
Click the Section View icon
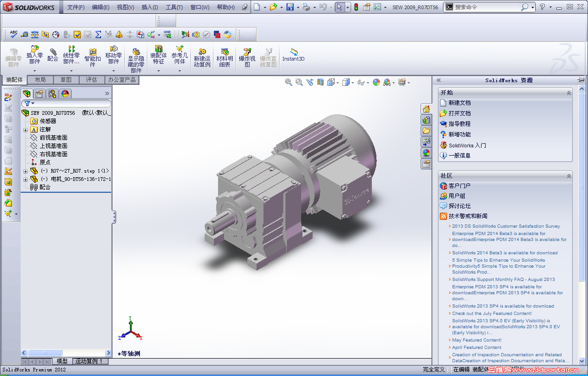coord(320,82)
